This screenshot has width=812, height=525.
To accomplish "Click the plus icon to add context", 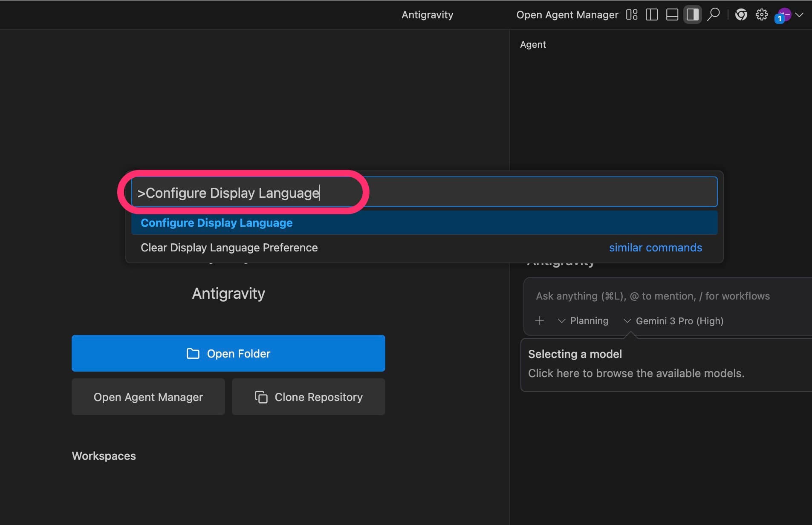I will point(540,320).
